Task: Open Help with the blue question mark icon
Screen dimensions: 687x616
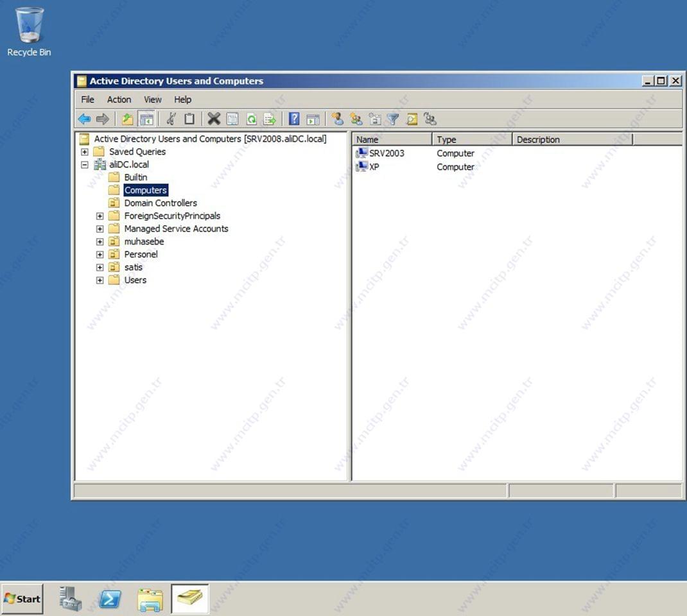Action: (294, 119)
